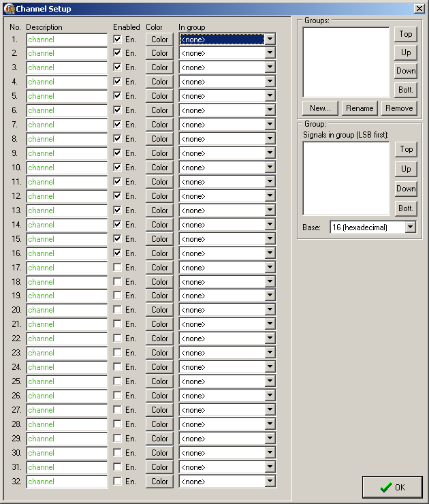
Task: Click the Description field of channel 3
Action: pyautogui.click(x=67, y=67)
